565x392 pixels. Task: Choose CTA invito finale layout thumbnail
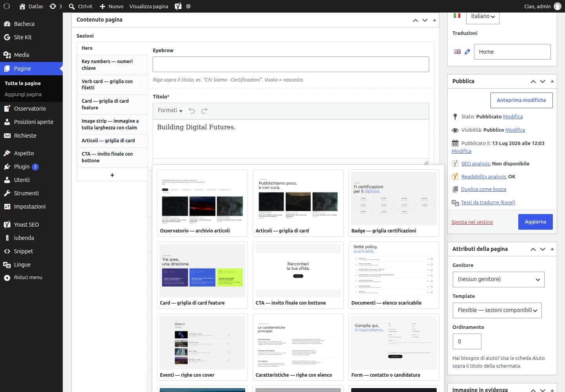tap(298, 275)
